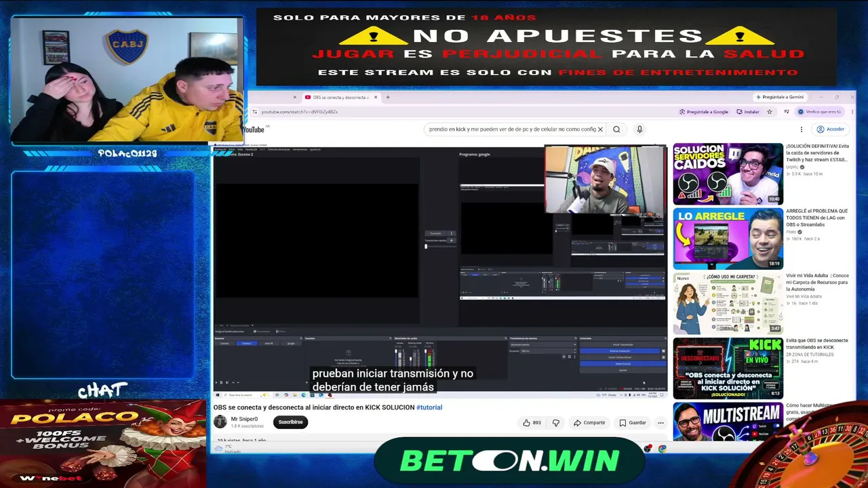The height and width of the screenshot is (488, 868).
Task: Click the voice search microphone icon
Action: click(639, 129)
